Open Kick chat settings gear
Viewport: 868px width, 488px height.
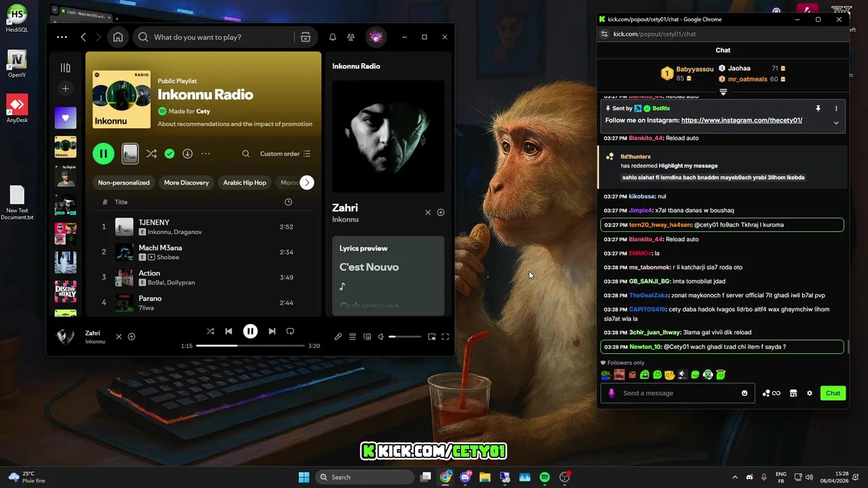[810, 393]
